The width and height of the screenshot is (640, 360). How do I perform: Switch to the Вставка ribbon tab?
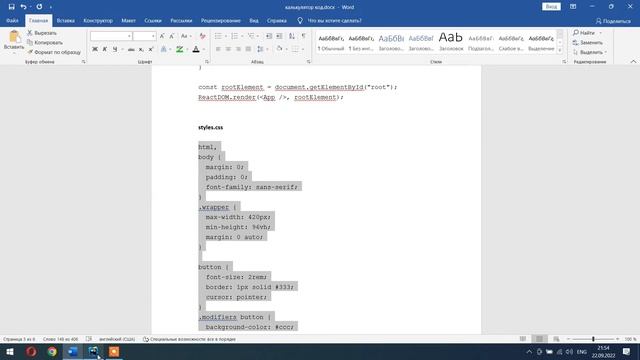click(65, 20)
